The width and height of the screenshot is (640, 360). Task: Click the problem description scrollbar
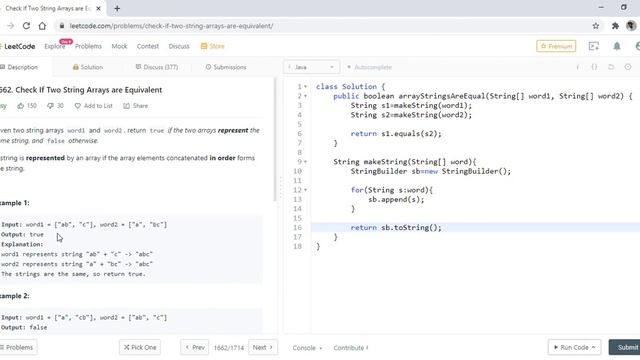[275, 139]
